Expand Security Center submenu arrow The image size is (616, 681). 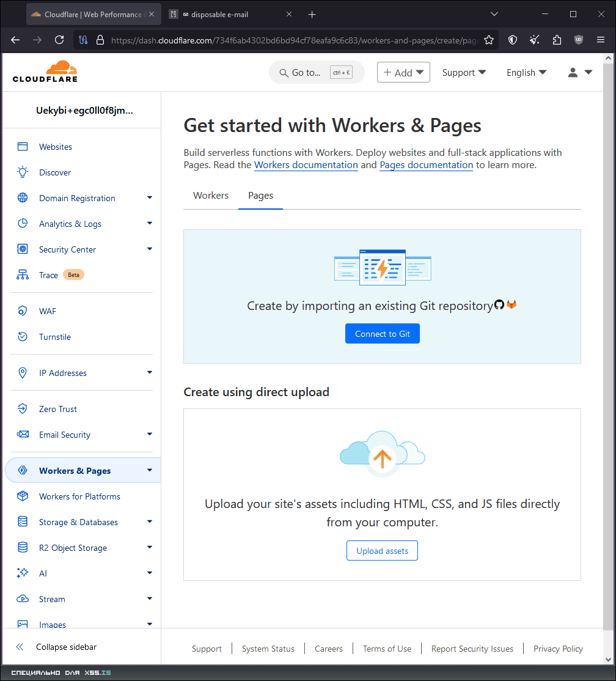(150, 249)
